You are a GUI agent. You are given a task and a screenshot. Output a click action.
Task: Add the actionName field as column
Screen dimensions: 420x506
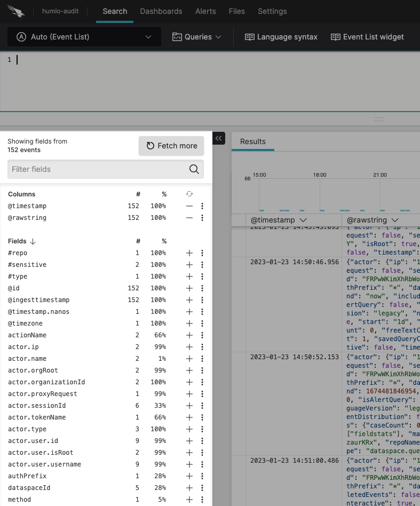coord(189,335)
